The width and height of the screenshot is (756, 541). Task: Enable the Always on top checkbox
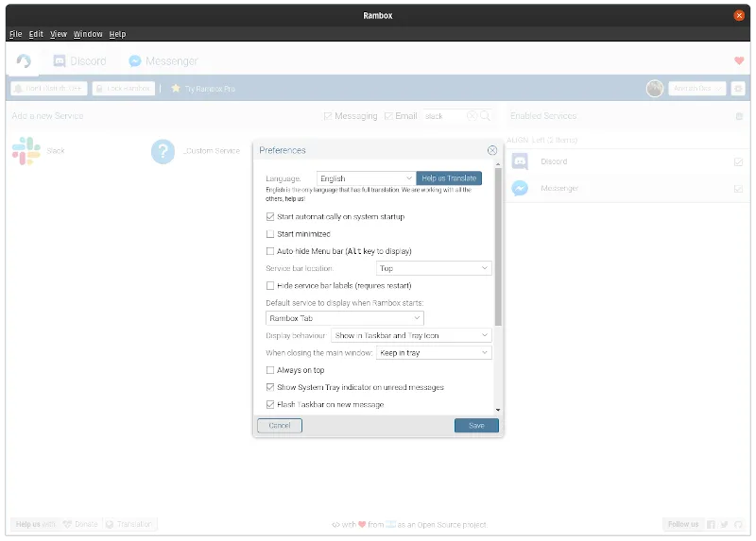pyautogui.click(x=270, y=370)
